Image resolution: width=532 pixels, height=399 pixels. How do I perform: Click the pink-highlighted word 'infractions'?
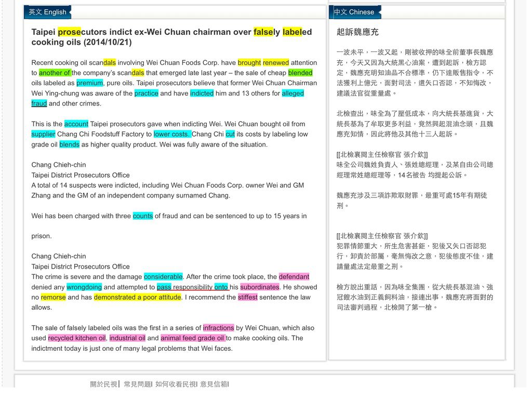click(x=219, y=328)
